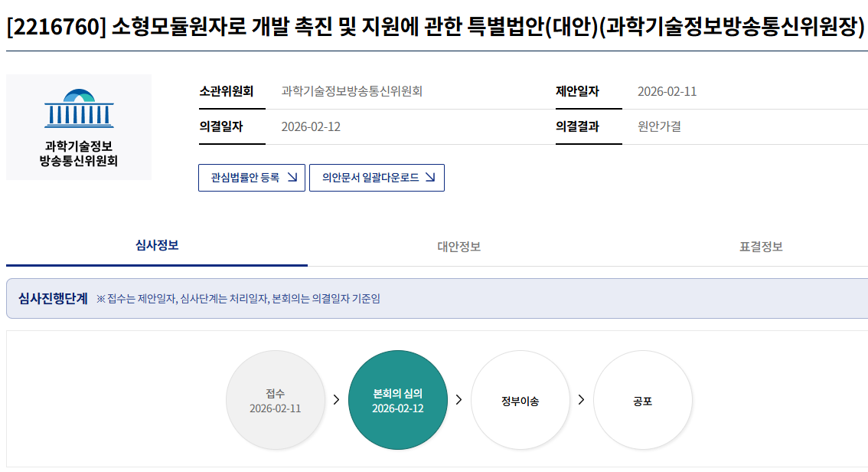Click the arrow icon on 관심법률안 등록
Image resolution: width=868 pixels, height=472 pixels.
coord(292,178)
